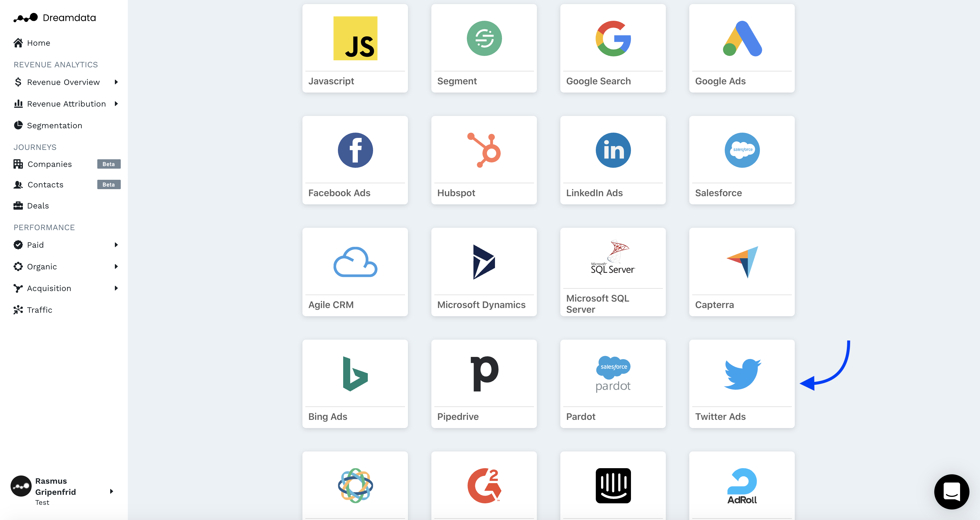Select the Capterra arrow logo

(x=742, y=262)
